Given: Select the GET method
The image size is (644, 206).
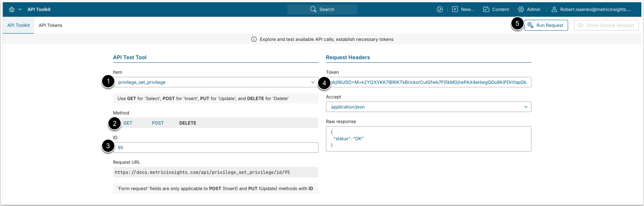Looking at the screenshot, I should pyautogui.click(x=128, y=123).
